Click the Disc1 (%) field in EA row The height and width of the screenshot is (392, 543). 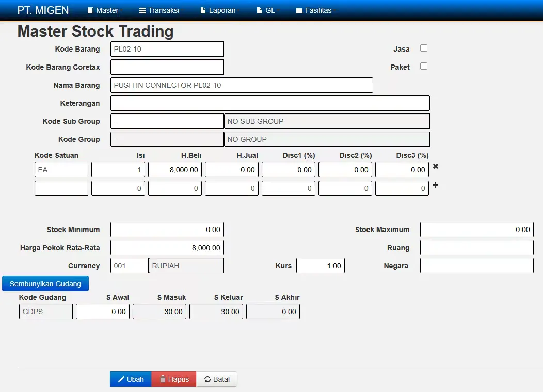[289, 170]
